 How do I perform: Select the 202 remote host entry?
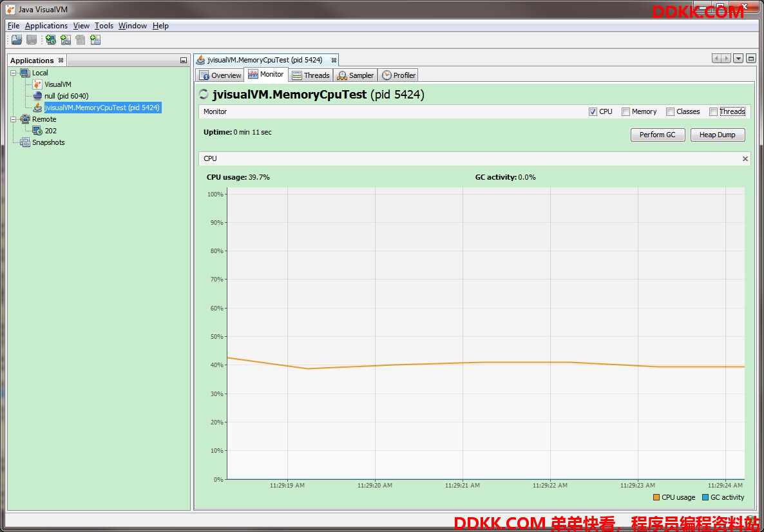coord(51,131)
